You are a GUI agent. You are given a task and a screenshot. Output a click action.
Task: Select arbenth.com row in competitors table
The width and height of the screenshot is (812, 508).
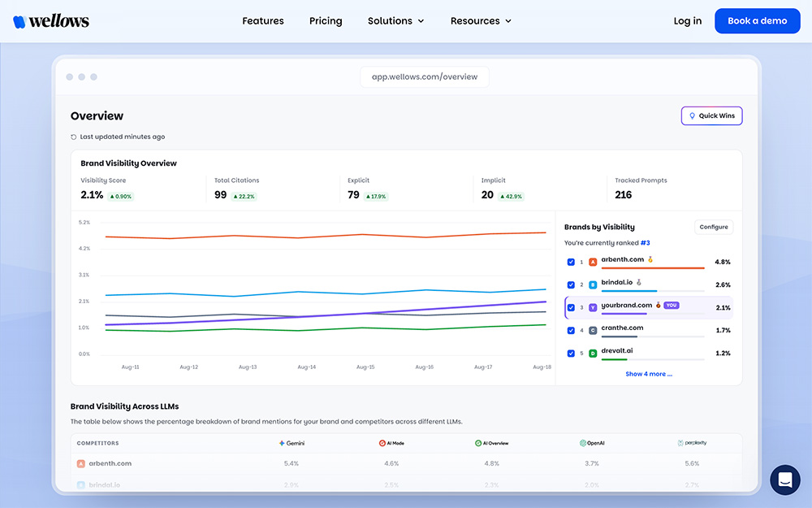[x=407, y=464]
